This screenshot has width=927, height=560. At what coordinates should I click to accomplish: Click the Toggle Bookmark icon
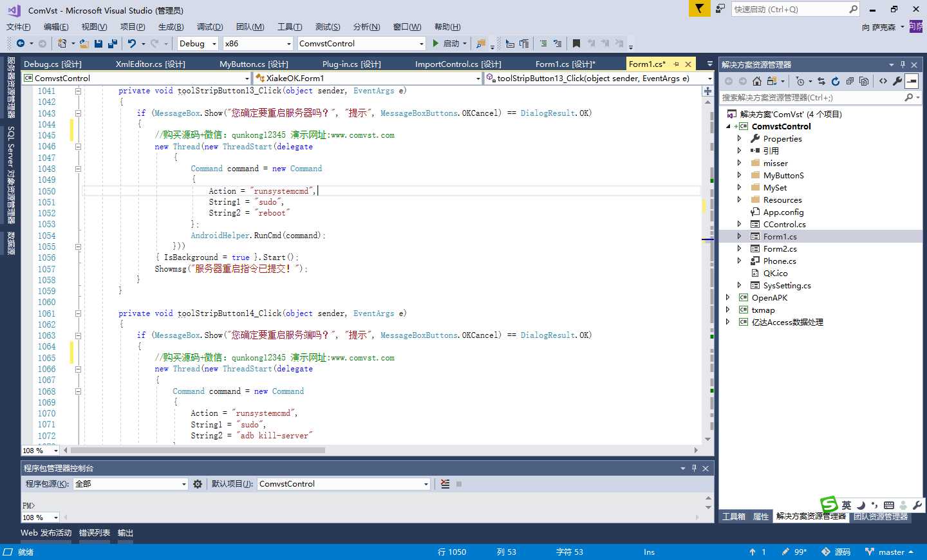(x=576, y=43)
